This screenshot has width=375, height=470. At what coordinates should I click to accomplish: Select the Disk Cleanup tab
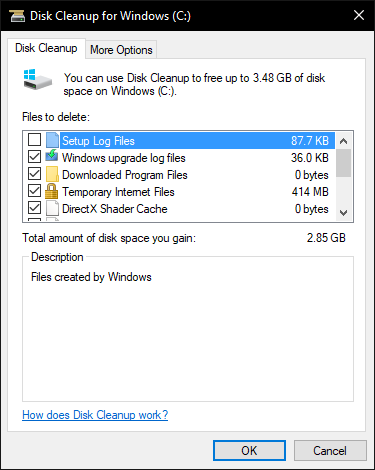click(x=46, y=48)
